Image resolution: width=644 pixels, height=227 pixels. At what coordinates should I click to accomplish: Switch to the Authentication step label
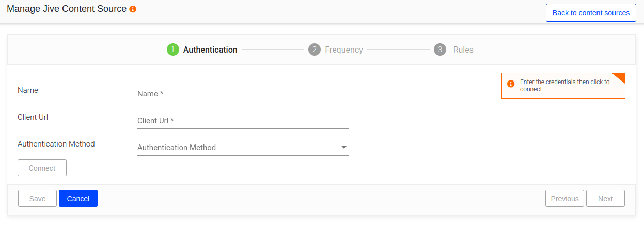(x=210, y=50)
